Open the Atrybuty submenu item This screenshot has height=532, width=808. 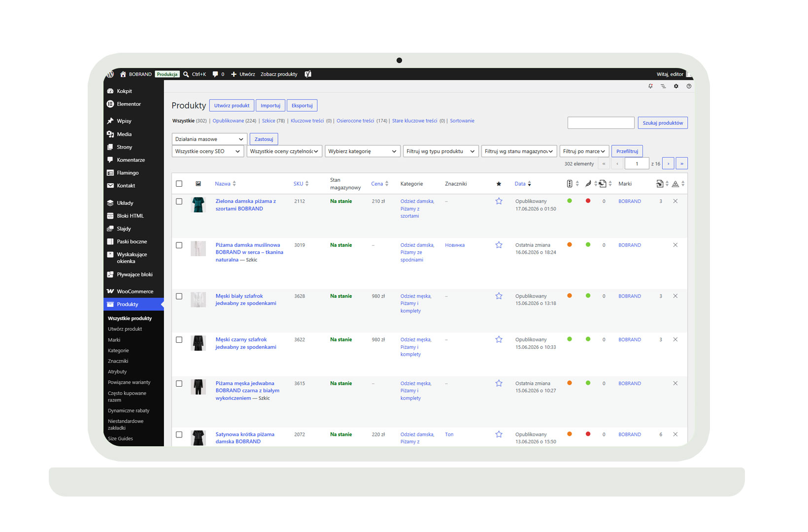(117, 372)
